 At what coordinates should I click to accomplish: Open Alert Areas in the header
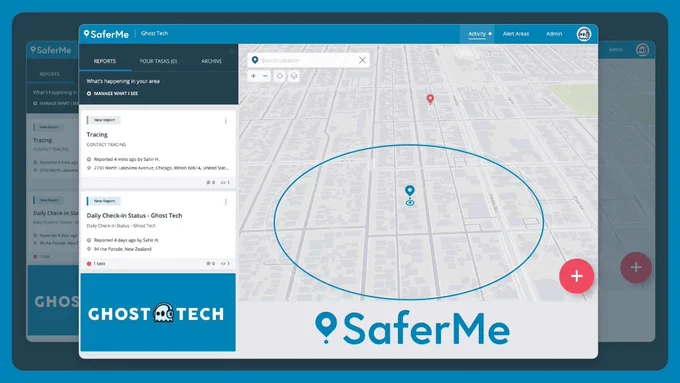(516, 34)
